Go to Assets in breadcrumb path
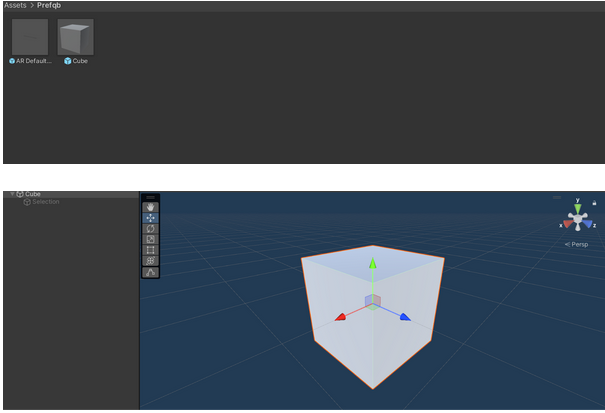This screenshot has width=605, height=413. coord(15,5)
